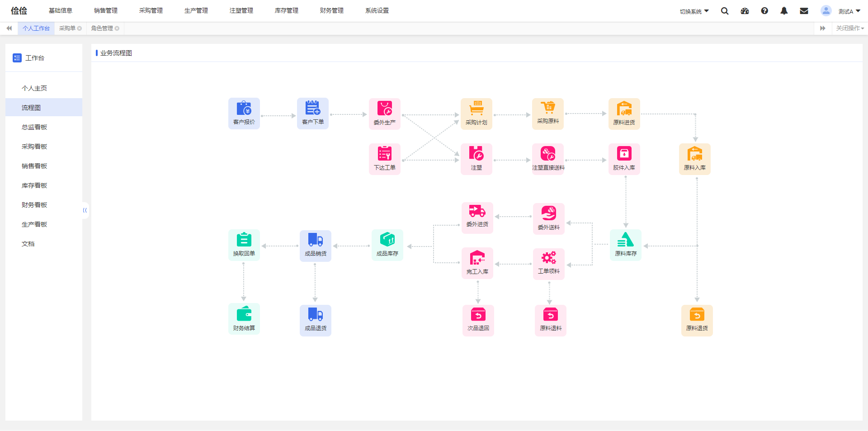Open the 销售管理 menu
The width and height of the screenshot is (868, 431).
point(106,10)
